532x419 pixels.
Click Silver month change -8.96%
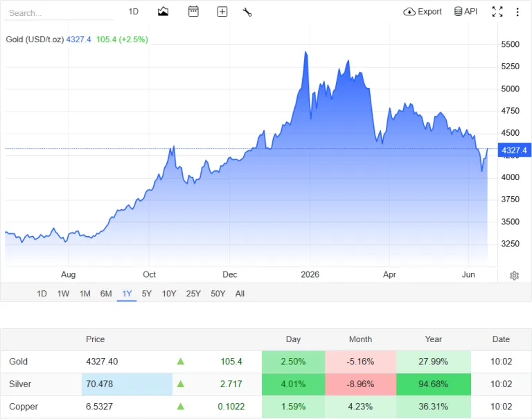point(360,384)
